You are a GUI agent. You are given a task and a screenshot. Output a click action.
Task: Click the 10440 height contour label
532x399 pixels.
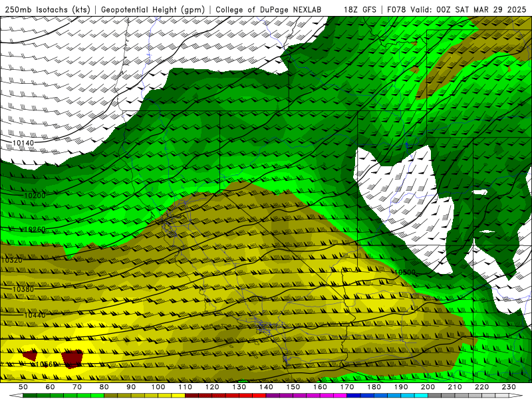(35, 315)
